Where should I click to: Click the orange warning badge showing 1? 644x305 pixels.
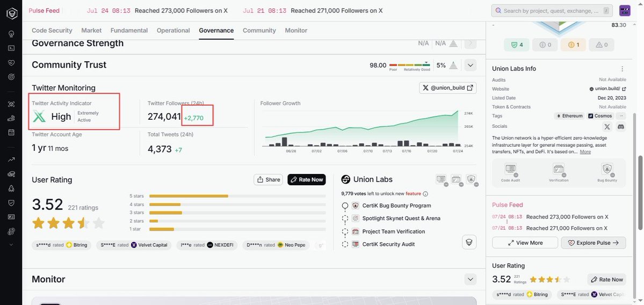click(573, 45)
